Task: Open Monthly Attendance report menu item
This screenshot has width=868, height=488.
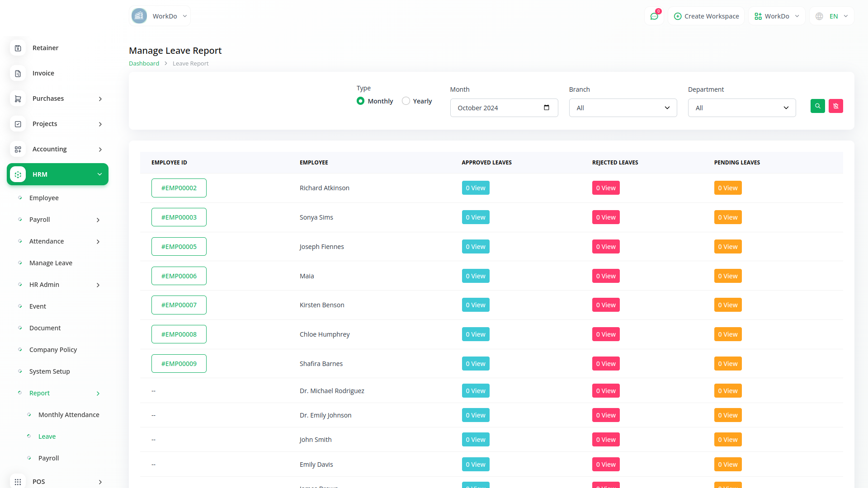Action: pos(69,415)
